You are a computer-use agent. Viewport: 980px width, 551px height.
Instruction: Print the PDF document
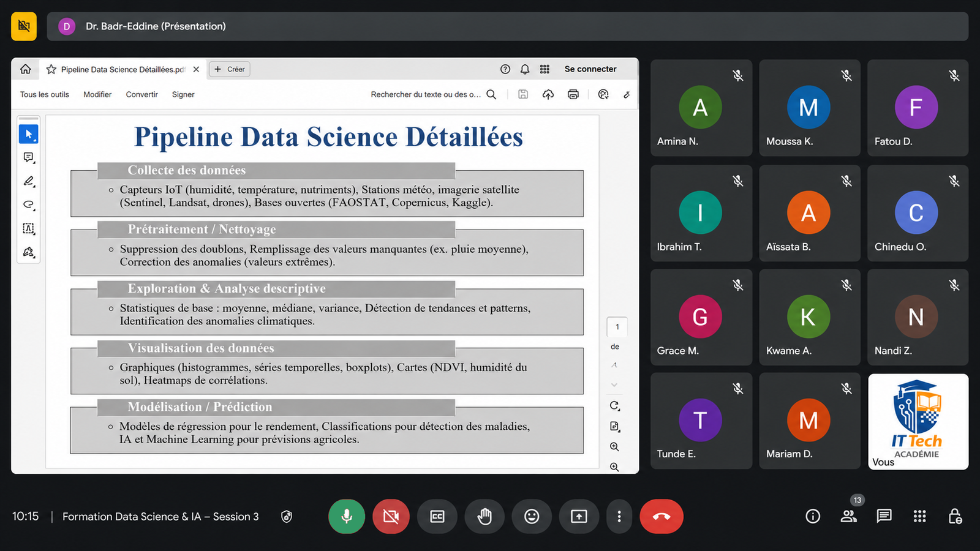573,94
